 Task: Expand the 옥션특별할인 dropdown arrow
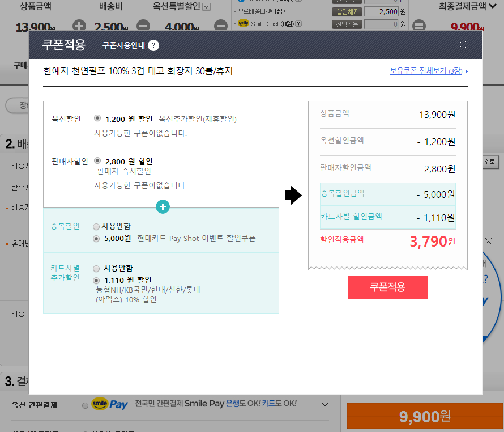tap(206, 7)
